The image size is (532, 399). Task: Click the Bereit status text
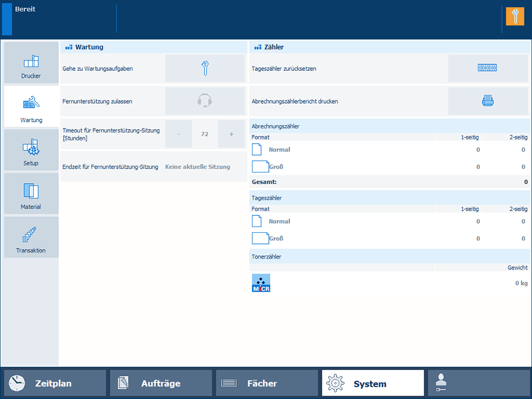pyautogui.click(x=25, y=9)
